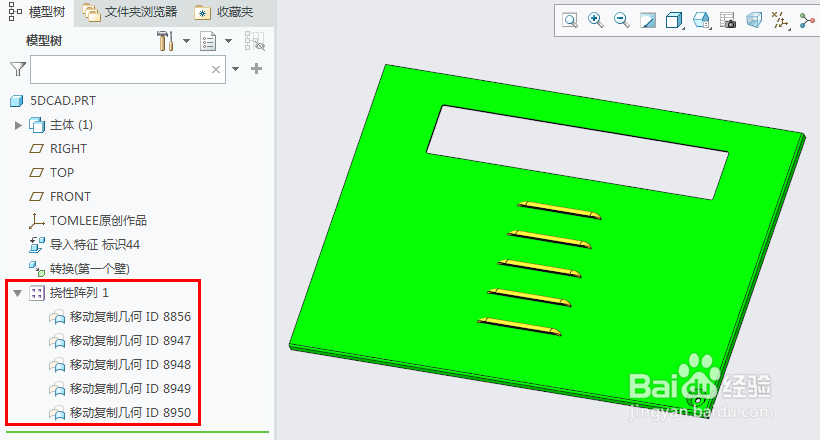Open the search options dropdown arrow
Screen dimensions: 820x440
click(235, 69)
